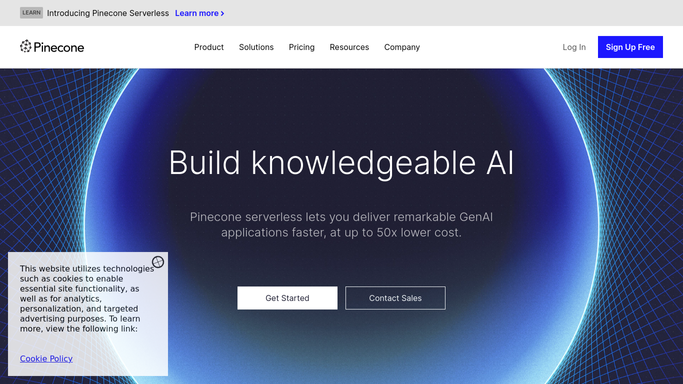683x384 pixels.
Task: Click the Pinecone pinecone logo icon
Action: [26, 46]
